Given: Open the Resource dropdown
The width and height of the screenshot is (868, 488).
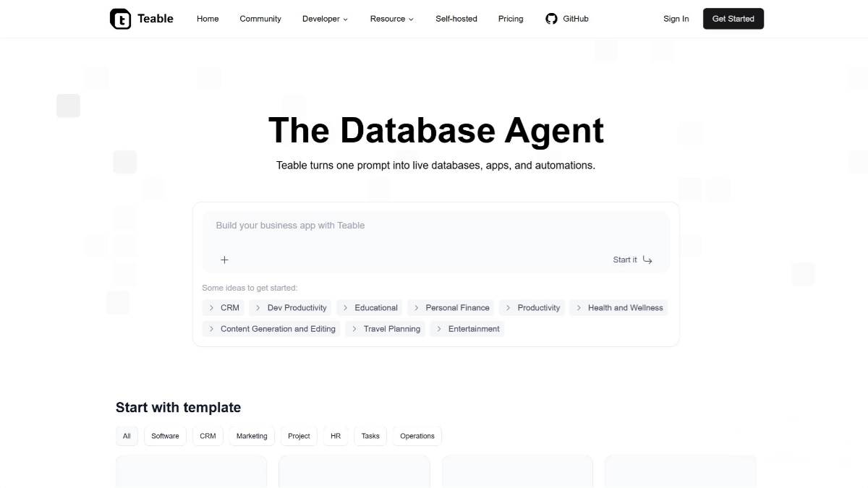Looking at the screenshot, I should pyautogui.click(x=391, y=19).
